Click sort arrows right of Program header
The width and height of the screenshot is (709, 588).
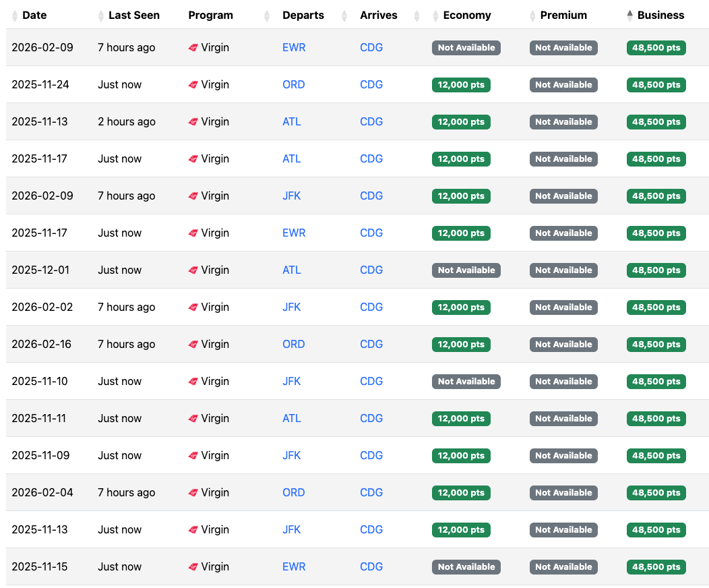click(x=267, y=16)
